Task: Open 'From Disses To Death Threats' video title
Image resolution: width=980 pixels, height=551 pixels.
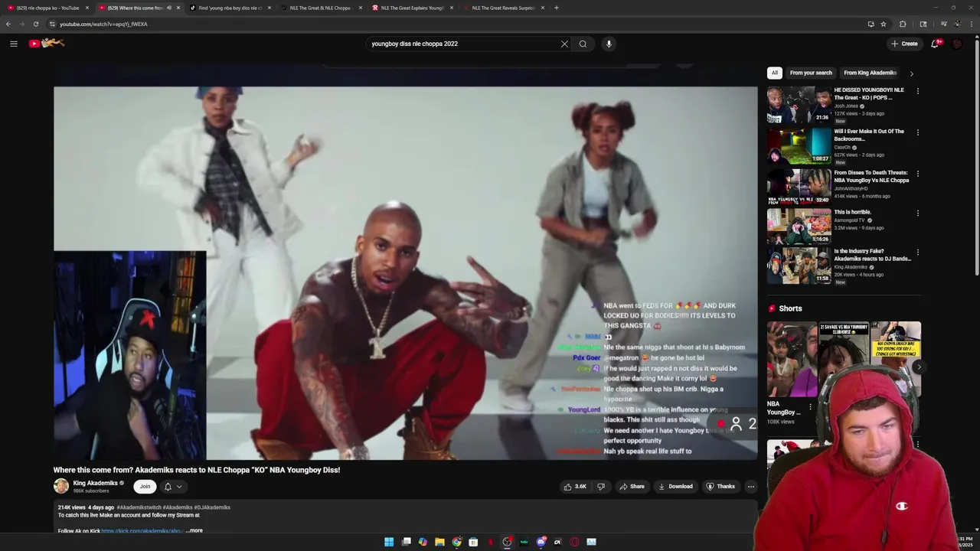Action: pyautogui.click(x=871, y=176)
